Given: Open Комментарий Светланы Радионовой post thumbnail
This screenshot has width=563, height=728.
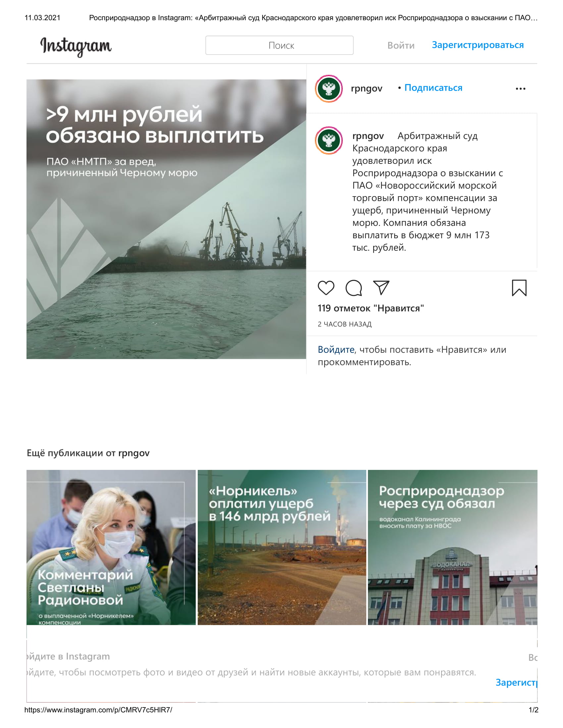Looking at the screenshot, I should tap(111, 547).
